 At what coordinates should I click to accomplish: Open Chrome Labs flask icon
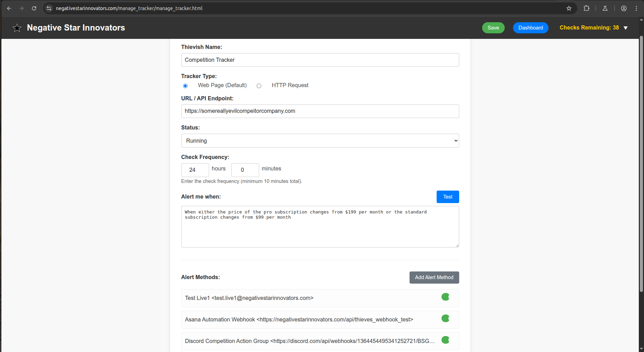click(x=605, y=8)
